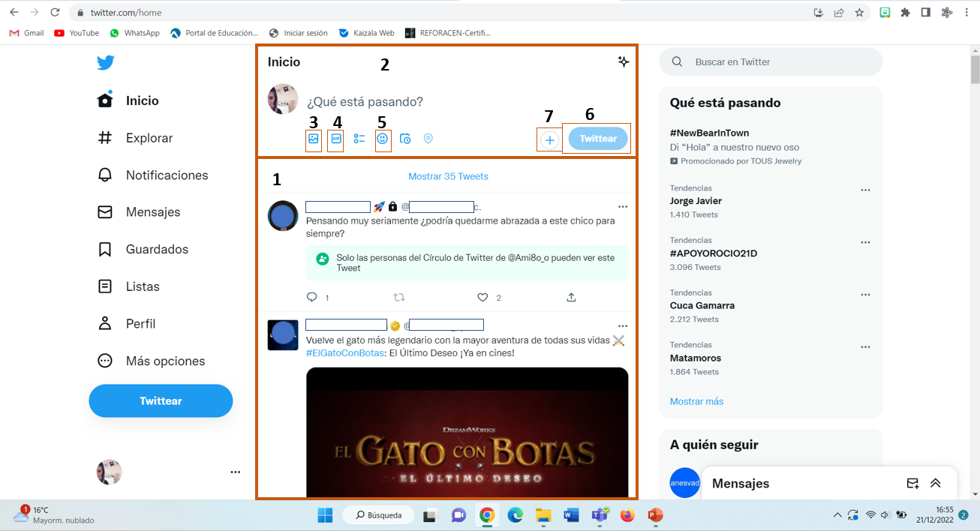Open more options for #APOYOROCIO21D trend
This screenshot has width=980, height=531.
(x=865, y=242)
